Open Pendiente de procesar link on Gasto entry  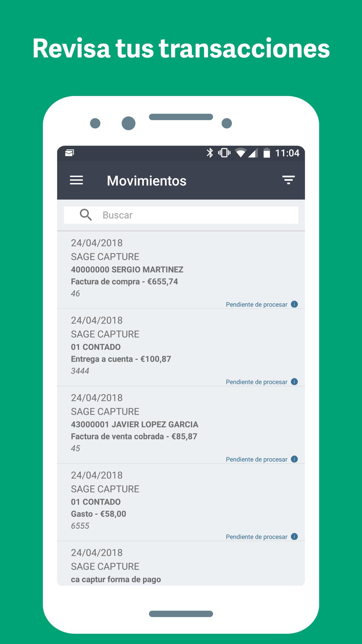click(x=256, y=537)
